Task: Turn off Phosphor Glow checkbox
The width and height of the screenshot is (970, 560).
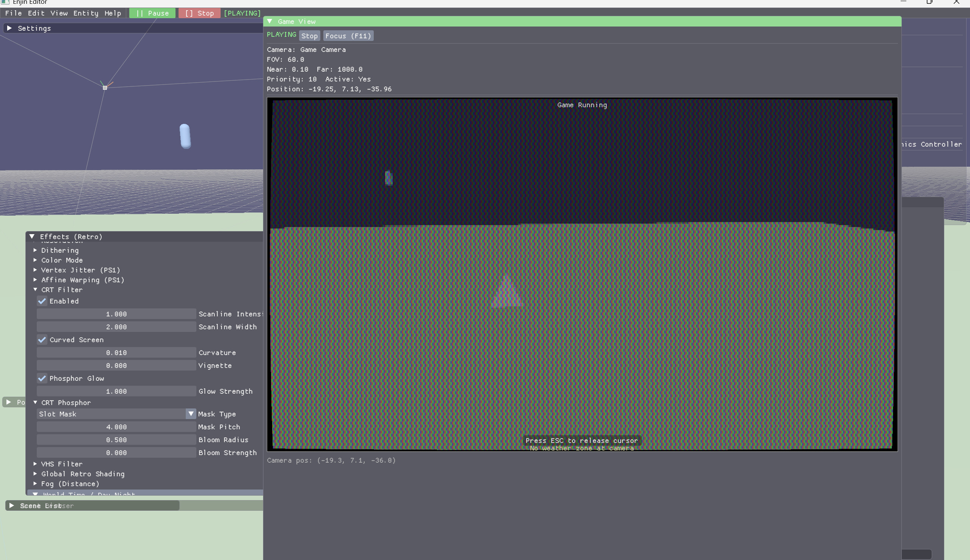Action: [x=42, y=379]
